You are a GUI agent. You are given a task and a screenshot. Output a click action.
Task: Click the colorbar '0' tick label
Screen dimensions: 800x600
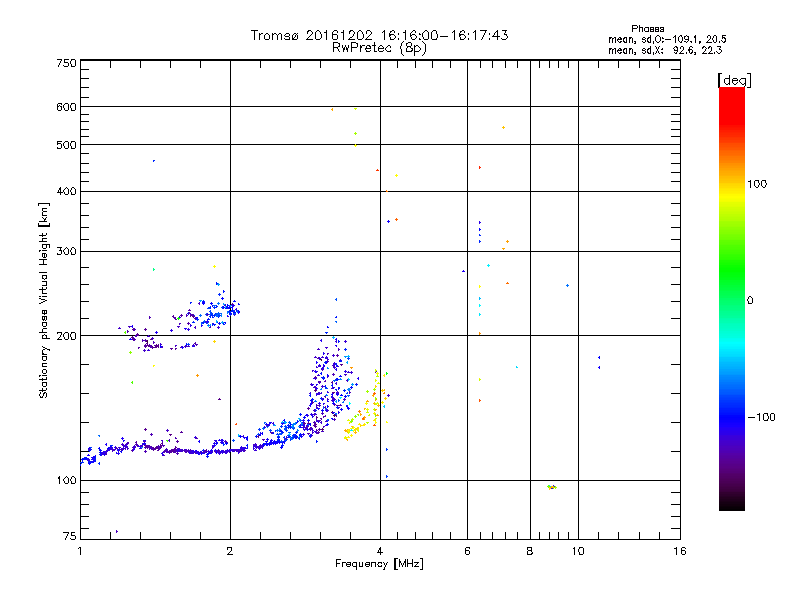(750, 301)
